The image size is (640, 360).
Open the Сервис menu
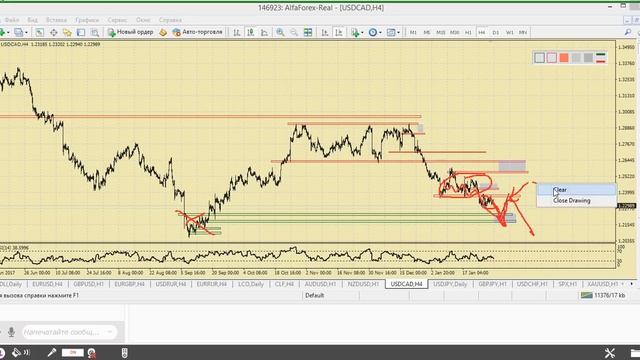click(x=117, y=20)
